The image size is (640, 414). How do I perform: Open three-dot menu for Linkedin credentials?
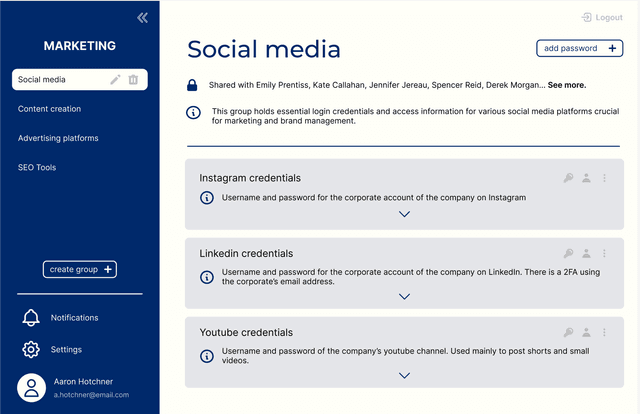(x=605, y=254)
